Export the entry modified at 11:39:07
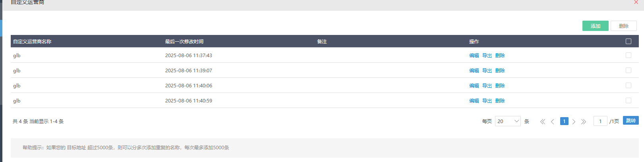 (487, 71)
